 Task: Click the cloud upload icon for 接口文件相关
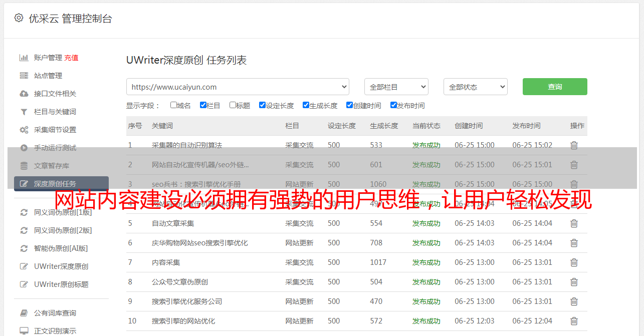(24, 94)
